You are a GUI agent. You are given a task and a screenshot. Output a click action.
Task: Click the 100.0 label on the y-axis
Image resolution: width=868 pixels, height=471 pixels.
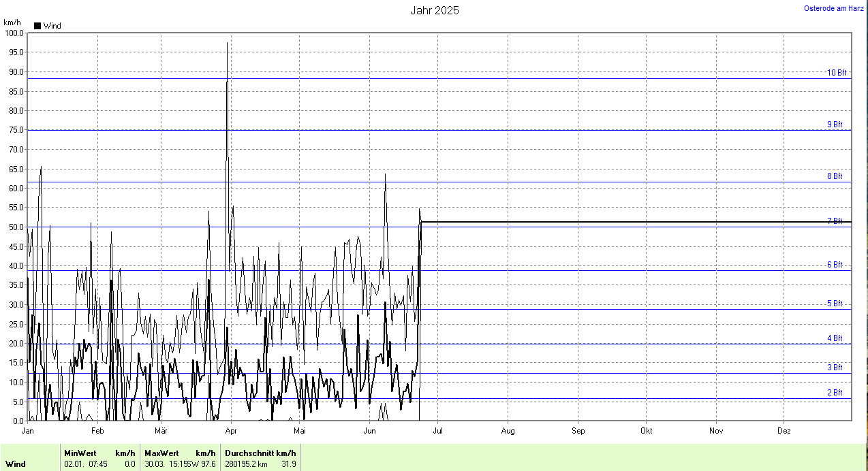[x=14, y=33]
